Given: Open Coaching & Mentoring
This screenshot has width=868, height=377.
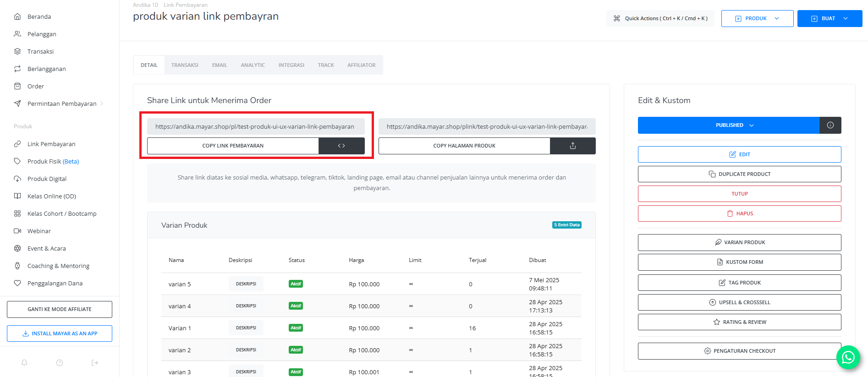Looking at the screenshot, I should [x=60, y=266].
